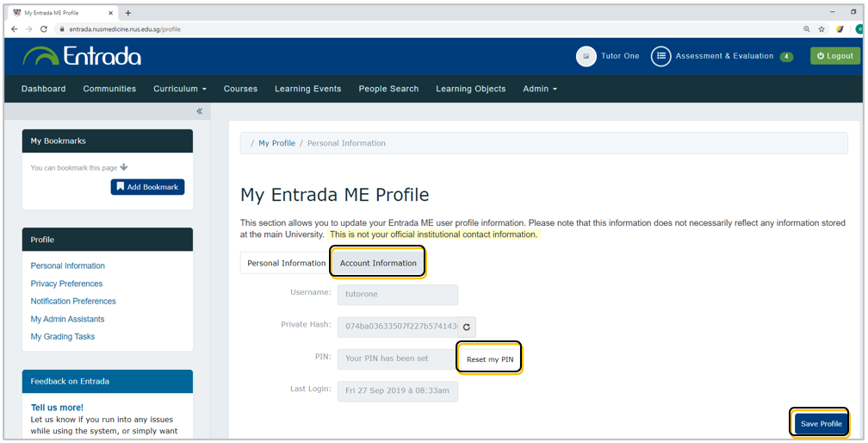
Task: Open the Communities menu item
Action: tap(109, 89)
